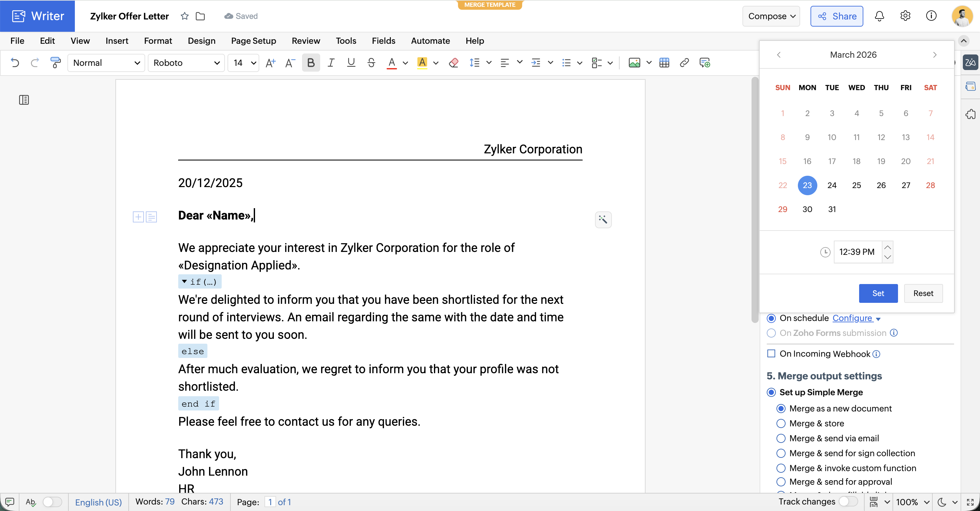Click the magic wand icon beside paragraph
Image resolution: width=980 pixels, height=511 pixels.
603,220
